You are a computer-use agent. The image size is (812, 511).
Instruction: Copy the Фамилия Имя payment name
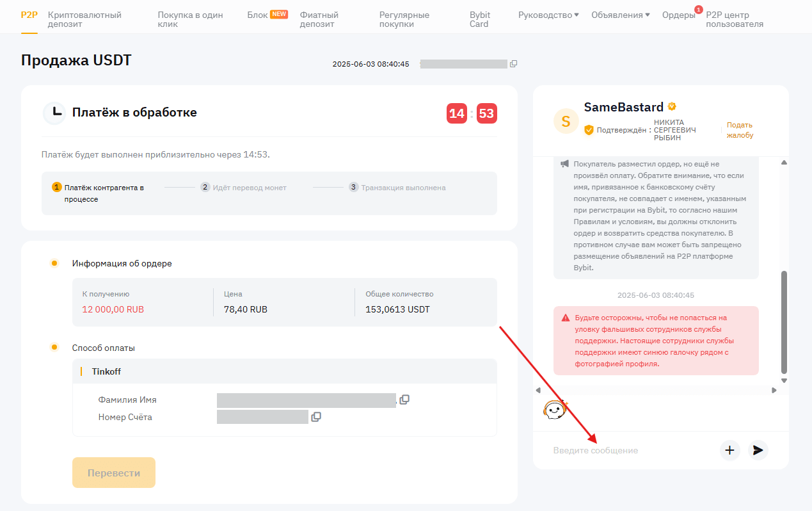click(404, 400)
